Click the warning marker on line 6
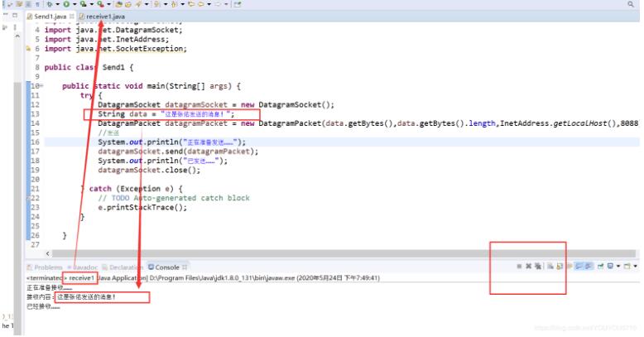 [28, 49]
